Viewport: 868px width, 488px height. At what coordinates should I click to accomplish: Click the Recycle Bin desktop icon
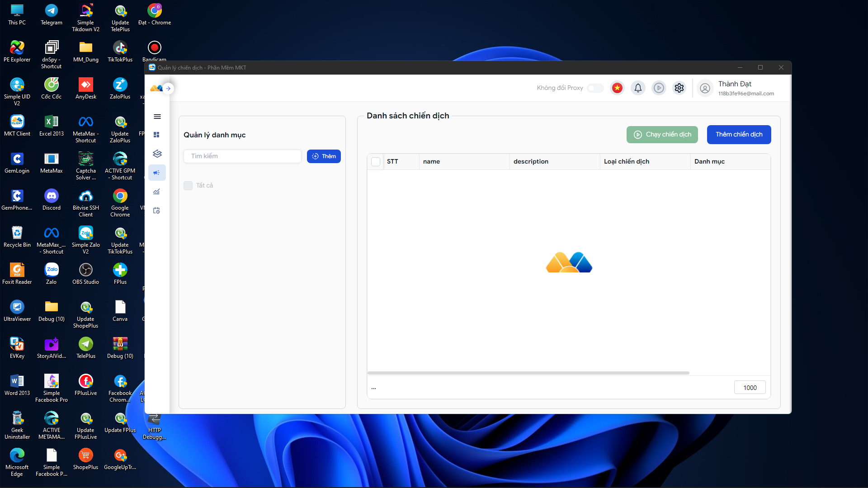(x=17, y=237)
